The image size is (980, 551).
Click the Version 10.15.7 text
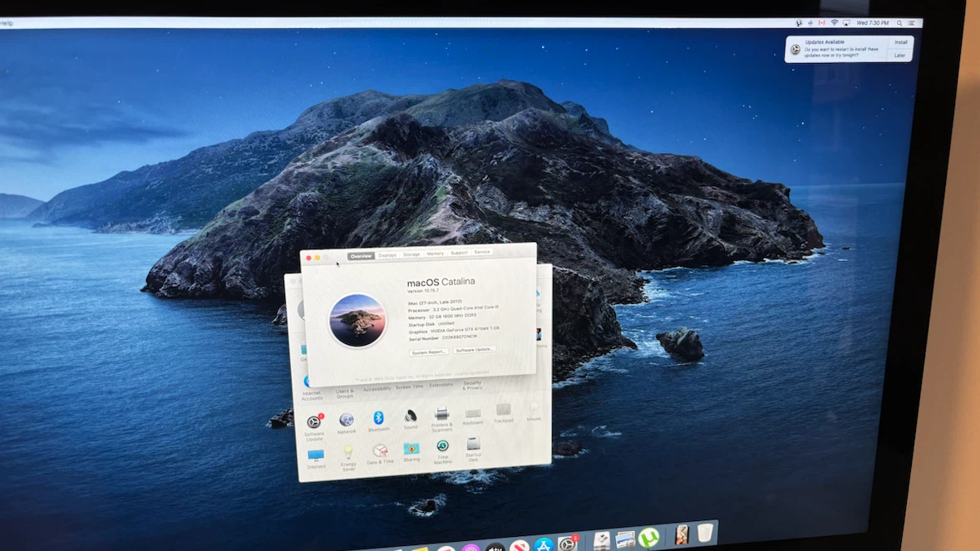[423, 291]
